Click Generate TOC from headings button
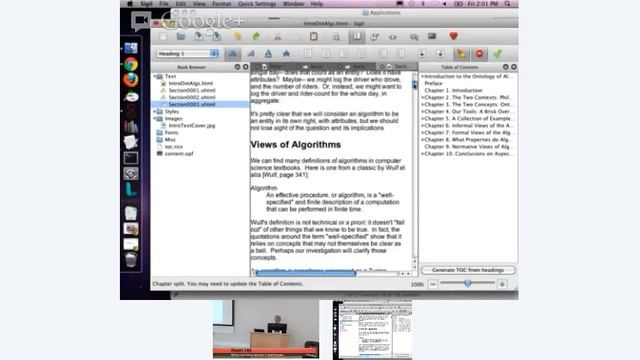640x360 pixels. click(x=468, y=270)
